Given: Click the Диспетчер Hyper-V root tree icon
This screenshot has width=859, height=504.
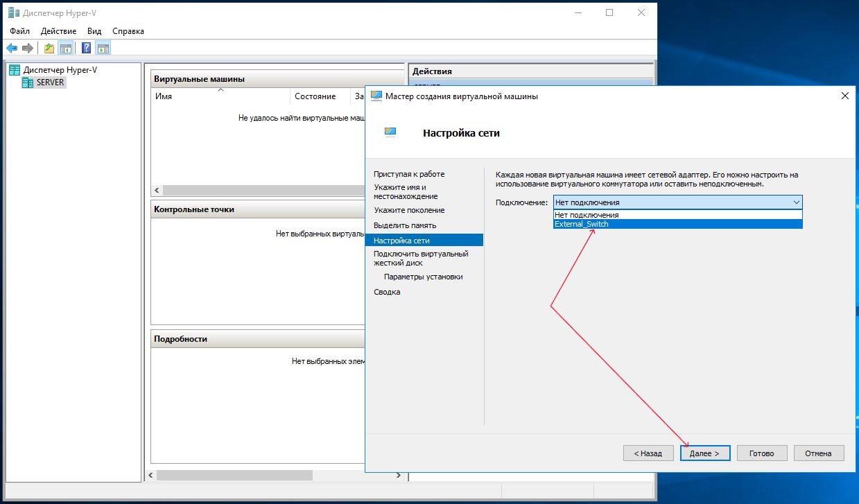Looking at the screenshot, I should tap(15, 70).
